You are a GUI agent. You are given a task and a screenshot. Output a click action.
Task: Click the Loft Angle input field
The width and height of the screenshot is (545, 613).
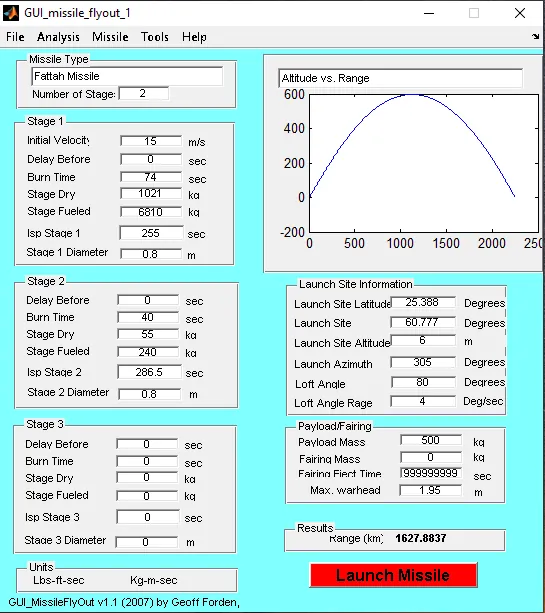point(423,382)
